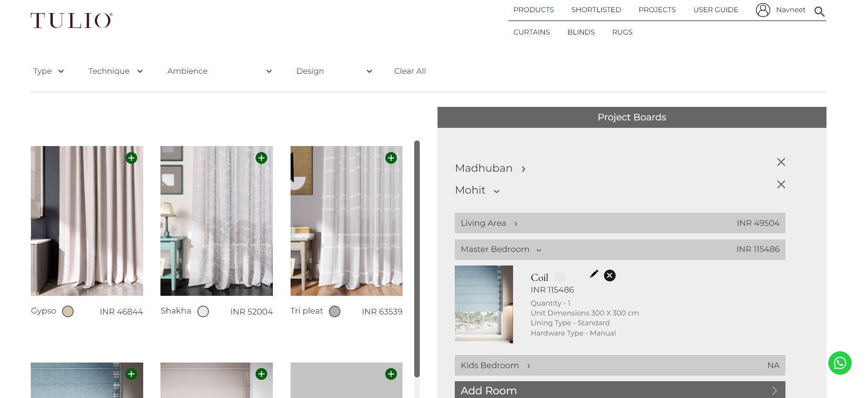Screen dimensions: 868x398
Task: Click Unit Dimensions 300 X 300 cm text
Action: [585, 313]
